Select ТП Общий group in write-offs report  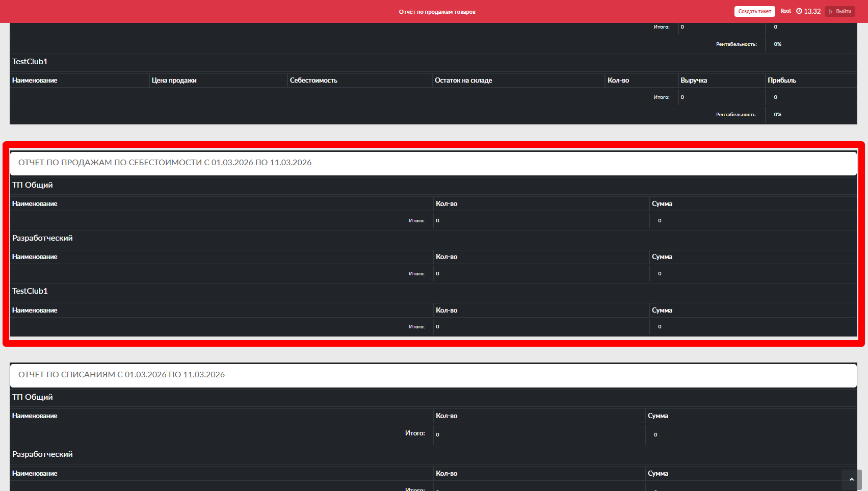pyautogui.click(x=33, y=397)
